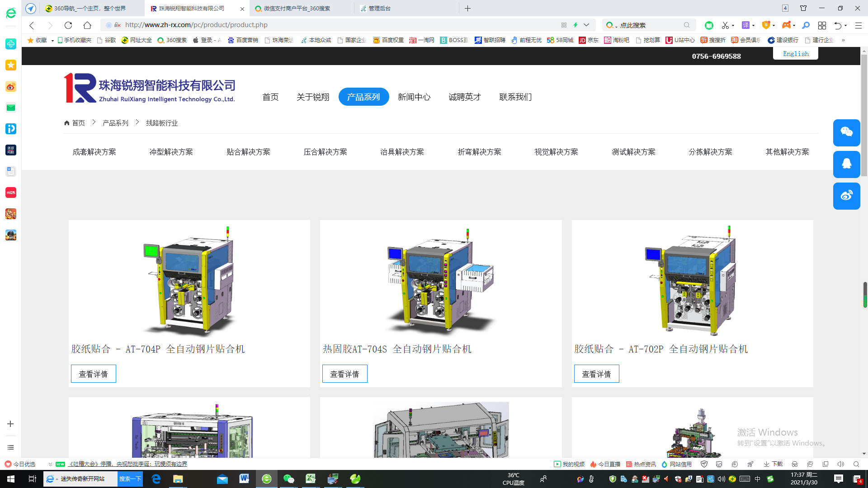Open 成套解决方案 category link
This screenshot has width=868, height=488.
pyautogui.click(x=94, y=152)
